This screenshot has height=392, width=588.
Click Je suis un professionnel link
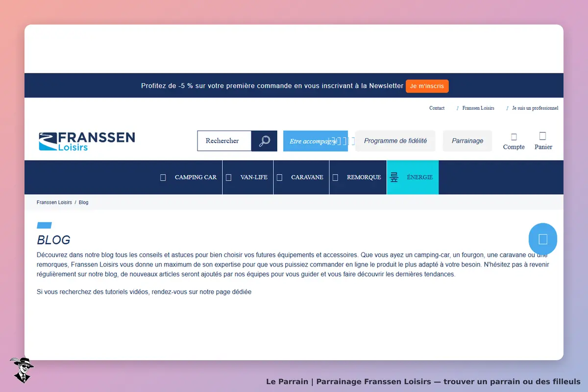(x=535, y=108)
